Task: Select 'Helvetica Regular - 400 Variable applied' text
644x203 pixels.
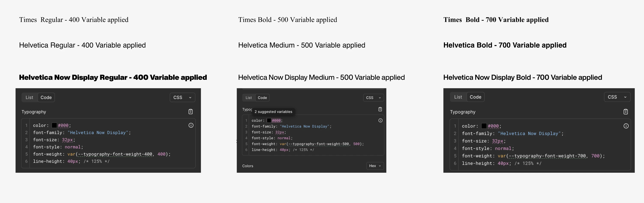Action: (x=82, y=45)
